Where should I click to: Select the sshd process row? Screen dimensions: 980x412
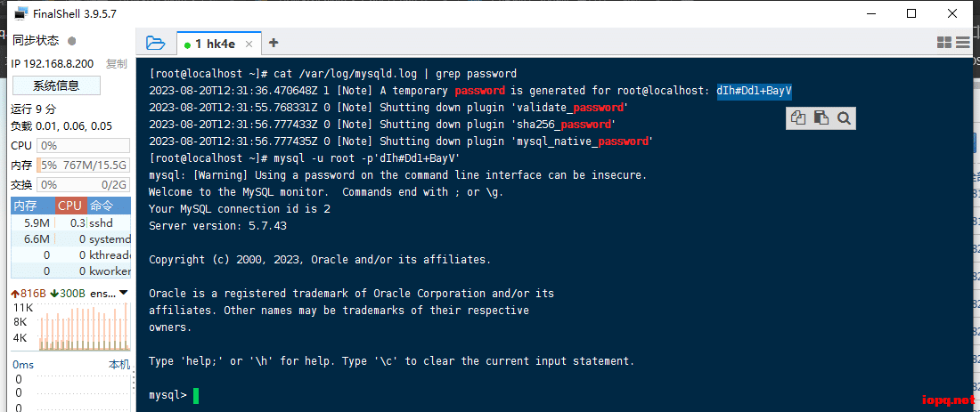coord(71,223)
